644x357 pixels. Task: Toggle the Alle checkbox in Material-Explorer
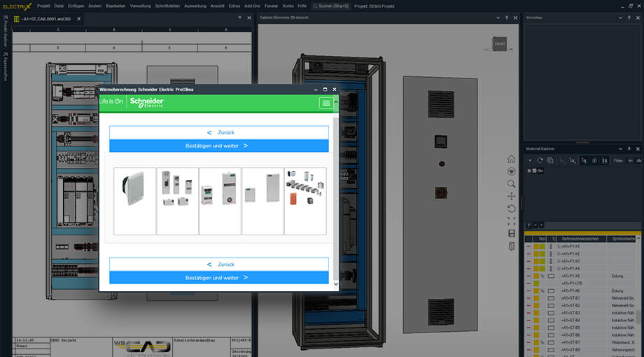(533, 171)
